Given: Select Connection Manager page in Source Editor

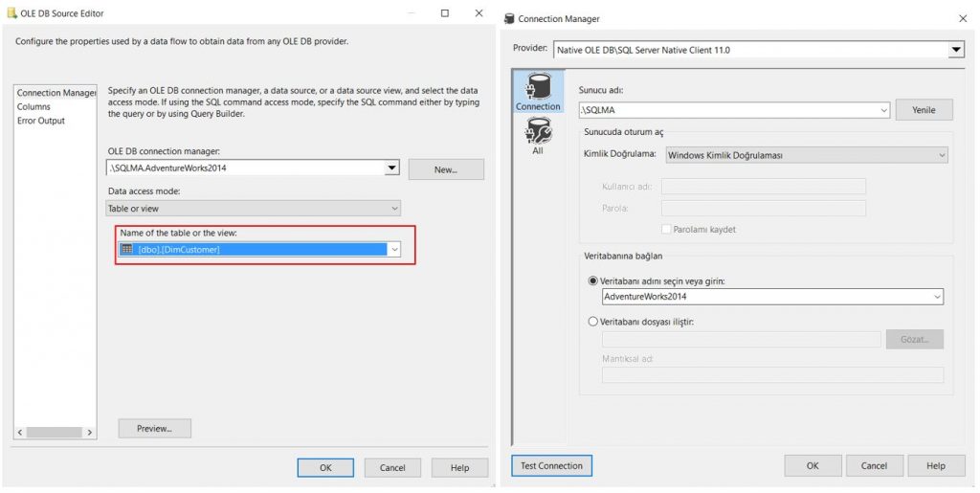Looking at the screenshot, I should coord(56,93).
